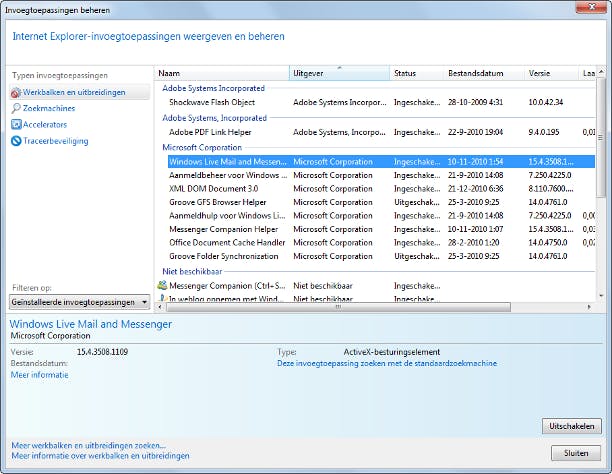Click the vertical scrollbar thumb of list
Image resolution: width=612 pixels, height=474 pixels.
pos(601,137)
